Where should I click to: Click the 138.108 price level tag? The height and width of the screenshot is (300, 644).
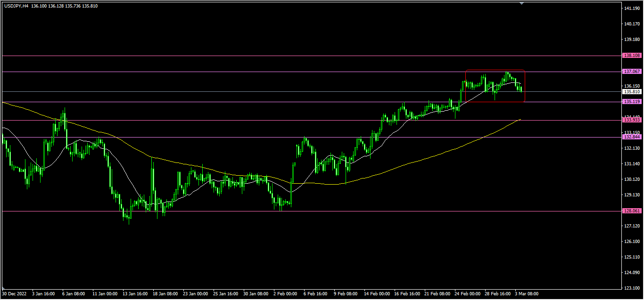631,56
